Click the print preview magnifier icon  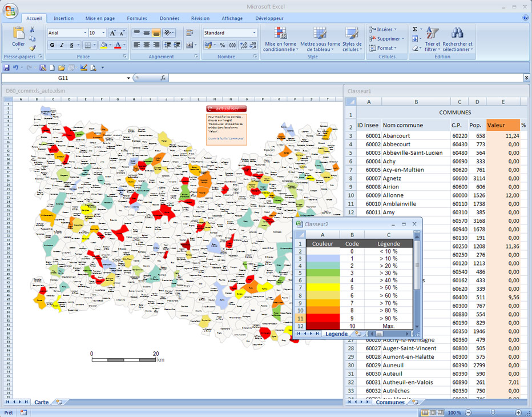(x=93, y=67)
